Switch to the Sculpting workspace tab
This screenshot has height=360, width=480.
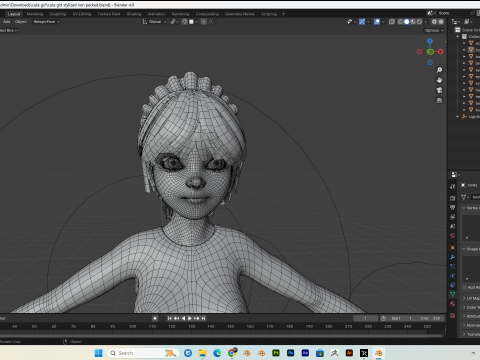(x=58, y=14)
